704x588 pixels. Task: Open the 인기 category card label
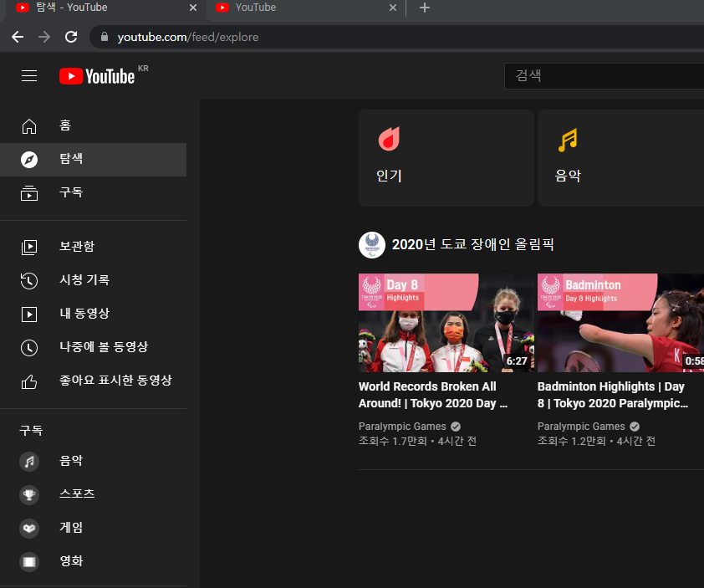point(390,176)
